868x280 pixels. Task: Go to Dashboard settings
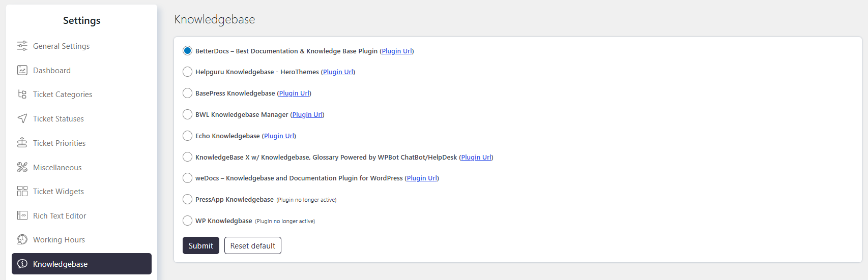click(x=81, y=70)
